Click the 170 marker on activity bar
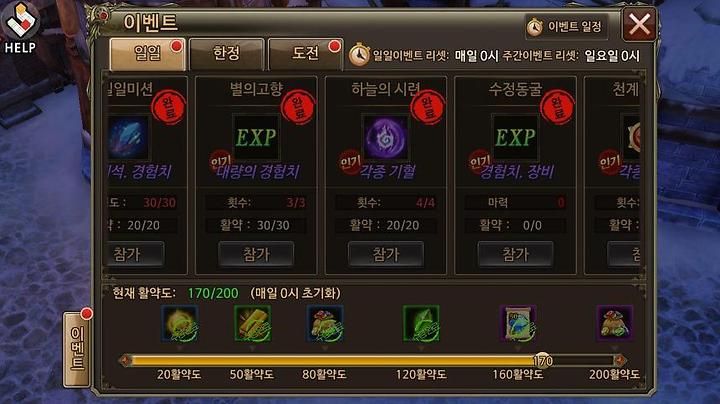 tap(542, 361)
